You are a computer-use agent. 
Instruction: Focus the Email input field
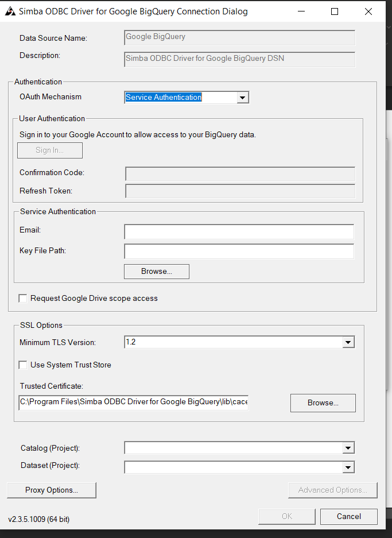(239, 231)
